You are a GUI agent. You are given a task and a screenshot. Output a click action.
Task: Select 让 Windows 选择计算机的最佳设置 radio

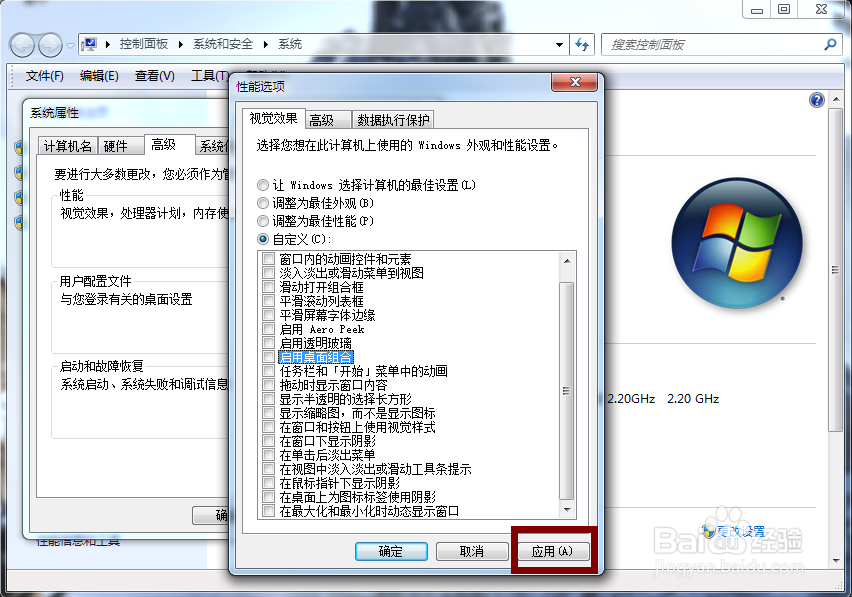point(263,185)
